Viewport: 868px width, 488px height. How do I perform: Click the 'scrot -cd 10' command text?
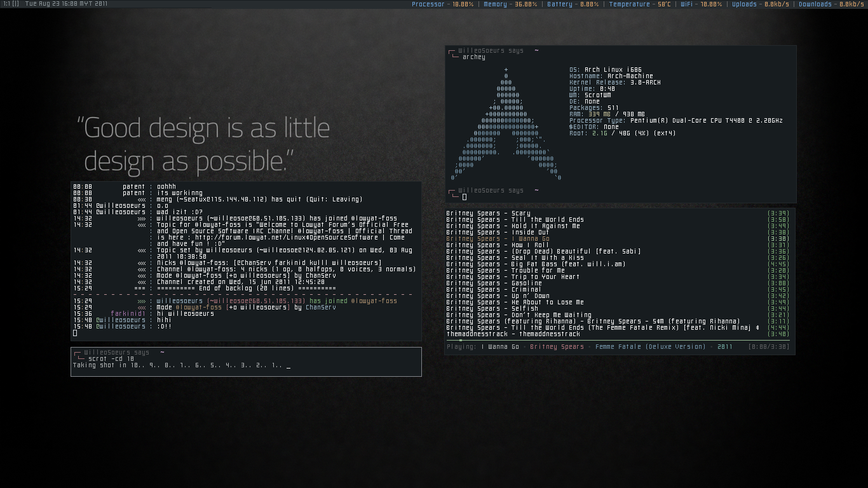coord(111,359)
